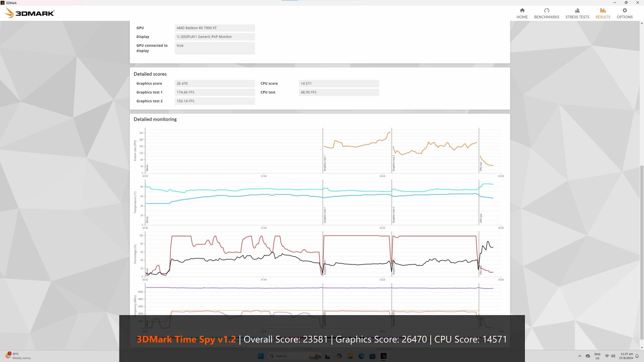Click the Detailed scores heading

[x=150, y=74]
